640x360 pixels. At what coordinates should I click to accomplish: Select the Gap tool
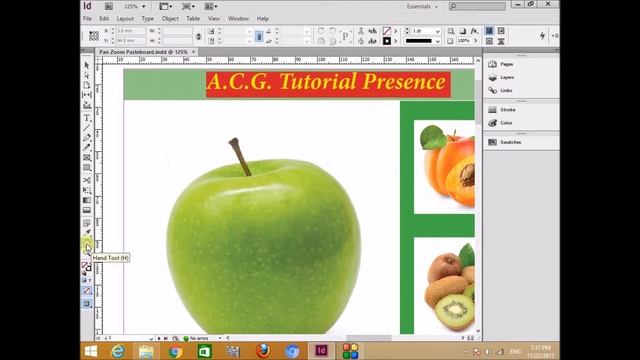pos(87,95)
